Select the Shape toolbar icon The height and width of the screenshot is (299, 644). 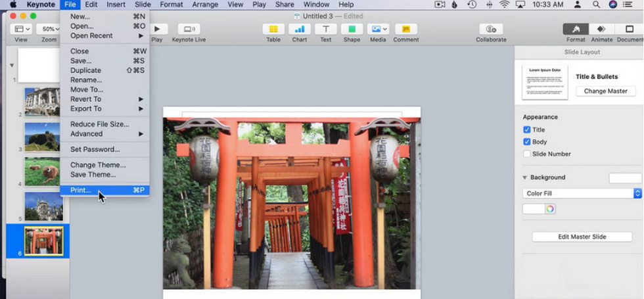pos(352,30)
